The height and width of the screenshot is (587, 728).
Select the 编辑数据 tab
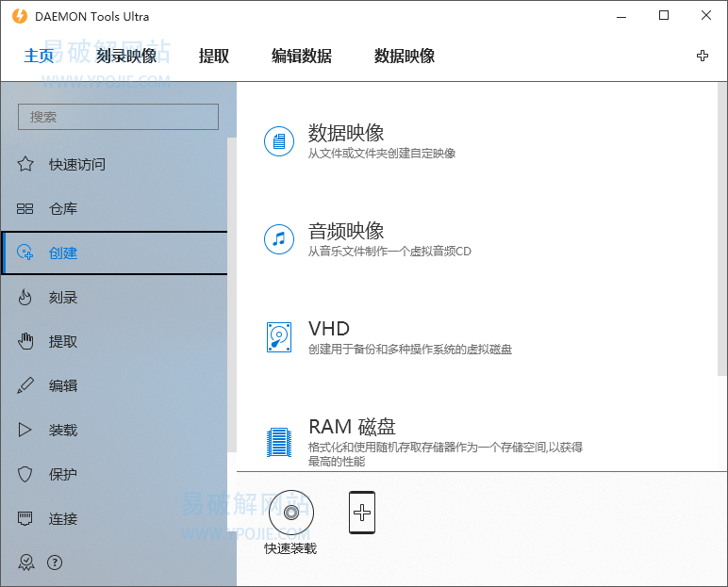point(302,57)
